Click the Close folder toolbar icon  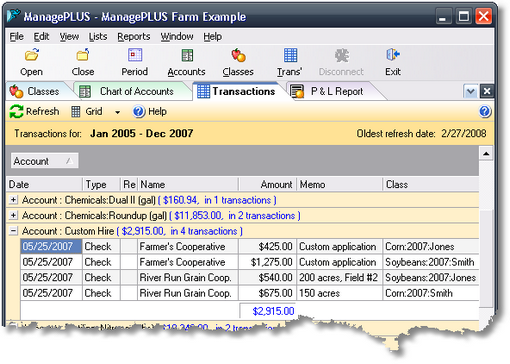pos(83,55)
